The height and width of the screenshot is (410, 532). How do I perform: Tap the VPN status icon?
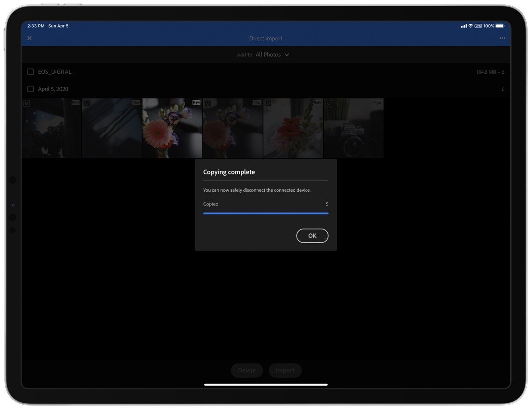(478, 26)
